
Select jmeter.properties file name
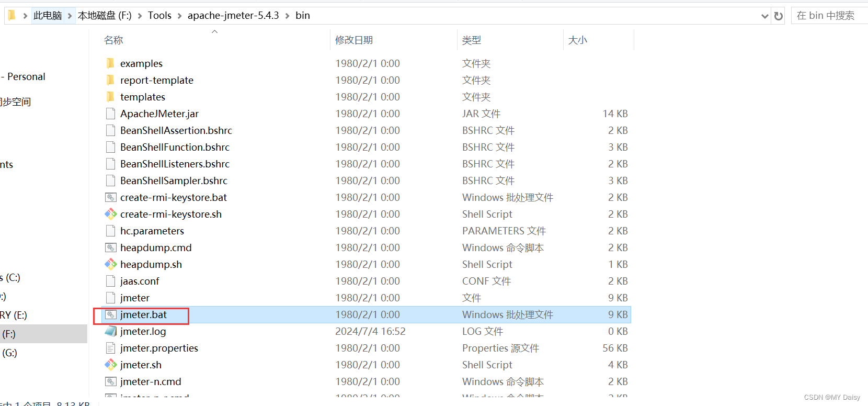point(159,348)
